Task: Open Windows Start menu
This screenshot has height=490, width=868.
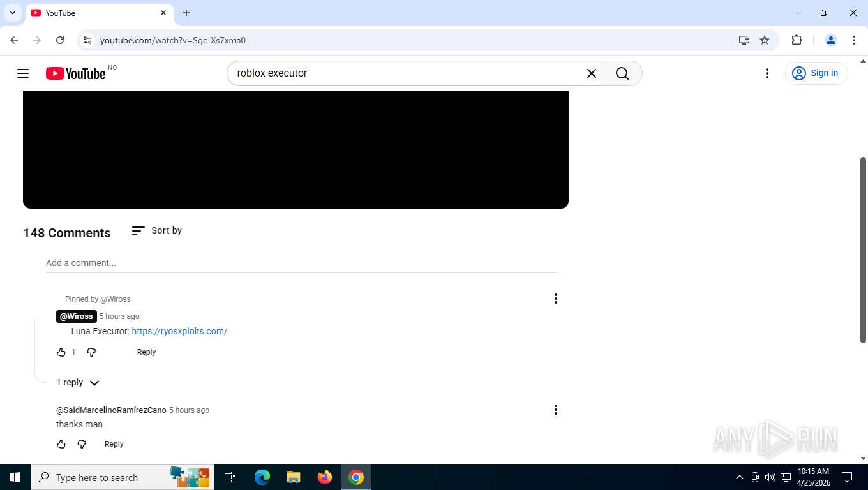Action: pyautogui.click(x=15, y=477)
